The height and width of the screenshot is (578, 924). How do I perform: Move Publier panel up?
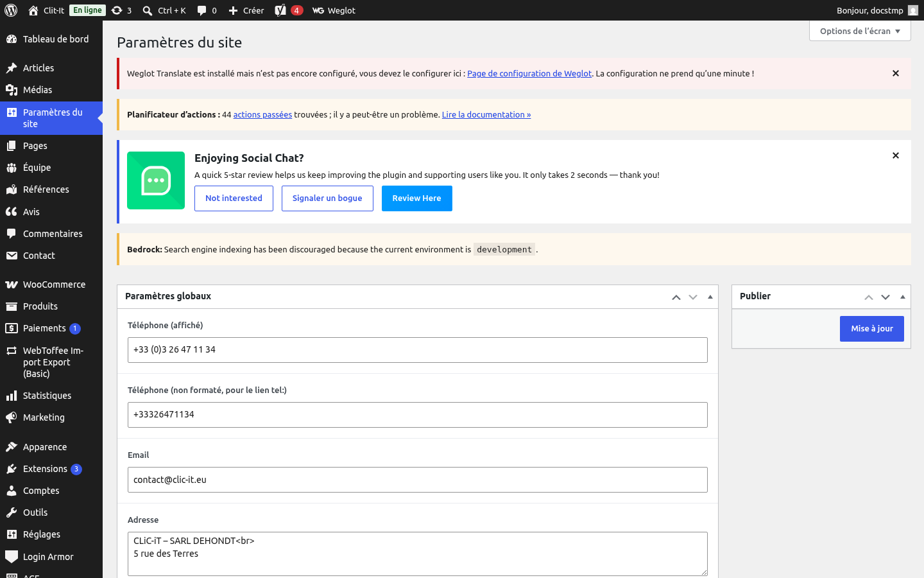pos(869,297)
